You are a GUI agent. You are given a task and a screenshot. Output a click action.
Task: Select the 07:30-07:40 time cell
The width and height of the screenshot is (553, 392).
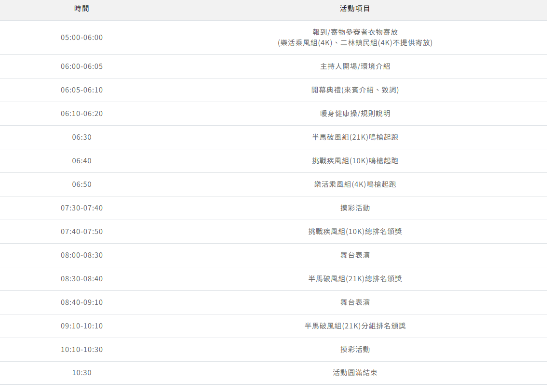pyautogui.click(x=81, y=208)
